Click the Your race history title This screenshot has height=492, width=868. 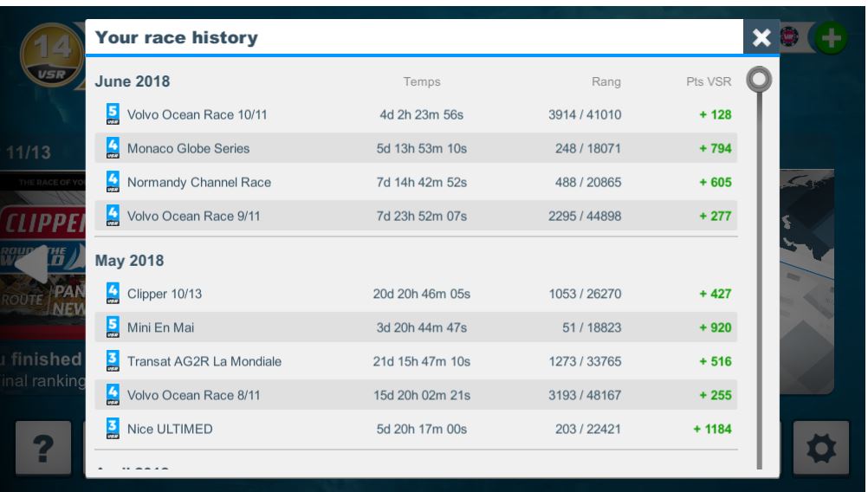tap(177, 37)
